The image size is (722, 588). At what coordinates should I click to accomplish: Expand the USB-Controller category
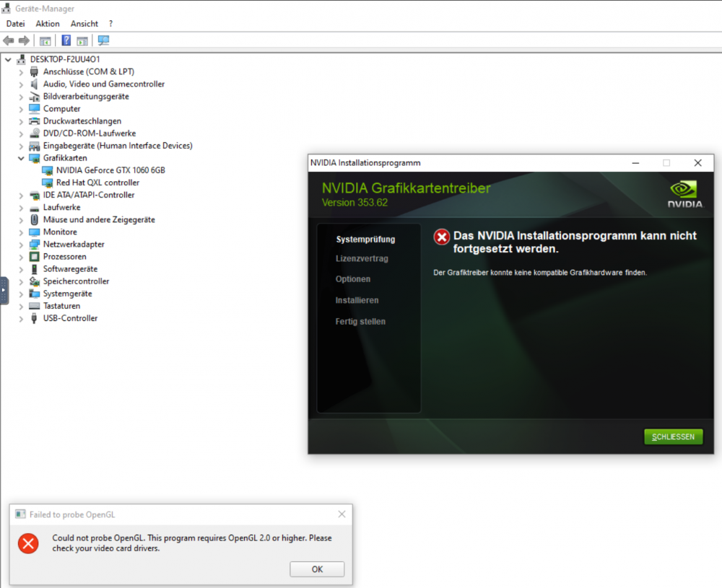tap(21, 319)
